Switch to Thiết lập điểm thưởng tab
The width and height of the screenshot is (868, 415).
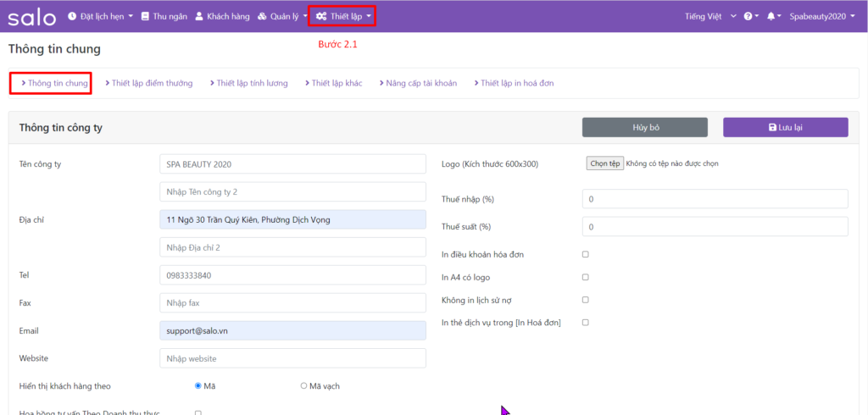(148, 83)
